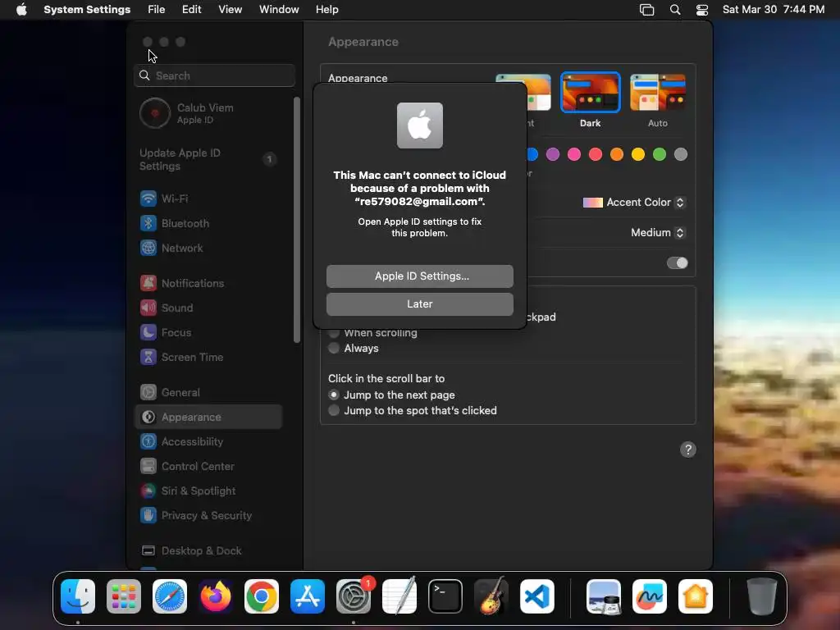Image resolution: width=840 pixels, height=630 pixels.
Task: Open the Apple menu
Action: coord(21,10)
